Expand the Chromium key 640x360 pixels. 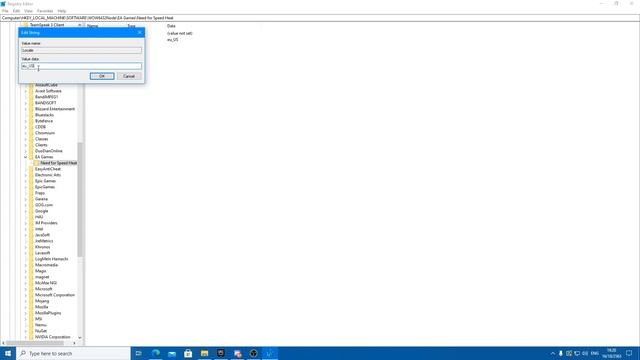(25, 133)
